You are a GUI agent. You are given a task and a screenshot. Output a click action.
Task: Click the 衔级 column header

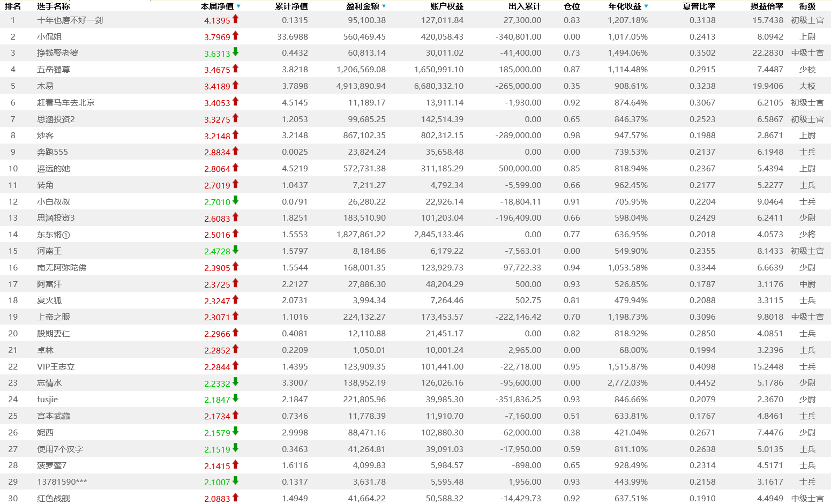tap(807, 6)
